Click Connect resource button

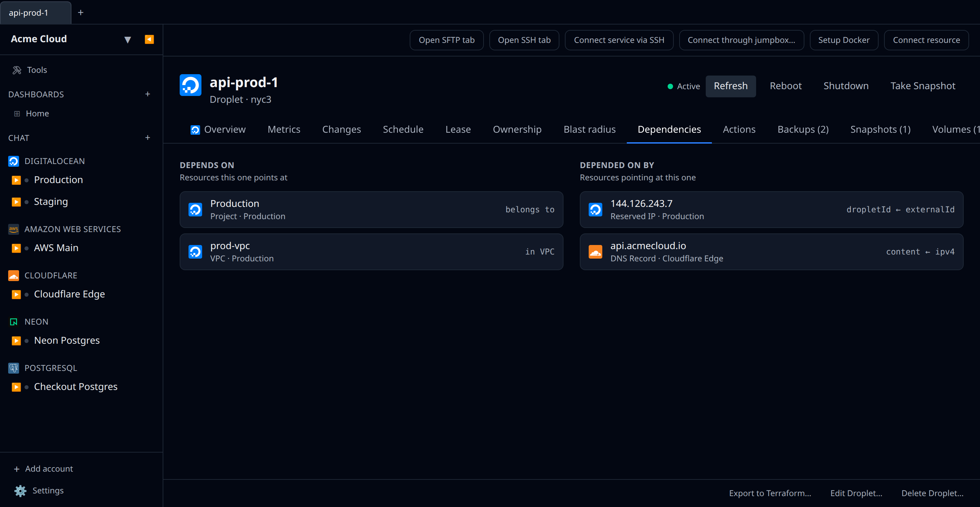(x=926, y=40)
